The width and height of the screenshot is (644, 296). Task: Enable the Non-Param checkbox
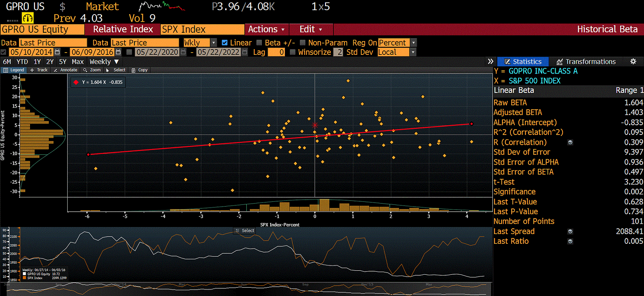point(303,43)
